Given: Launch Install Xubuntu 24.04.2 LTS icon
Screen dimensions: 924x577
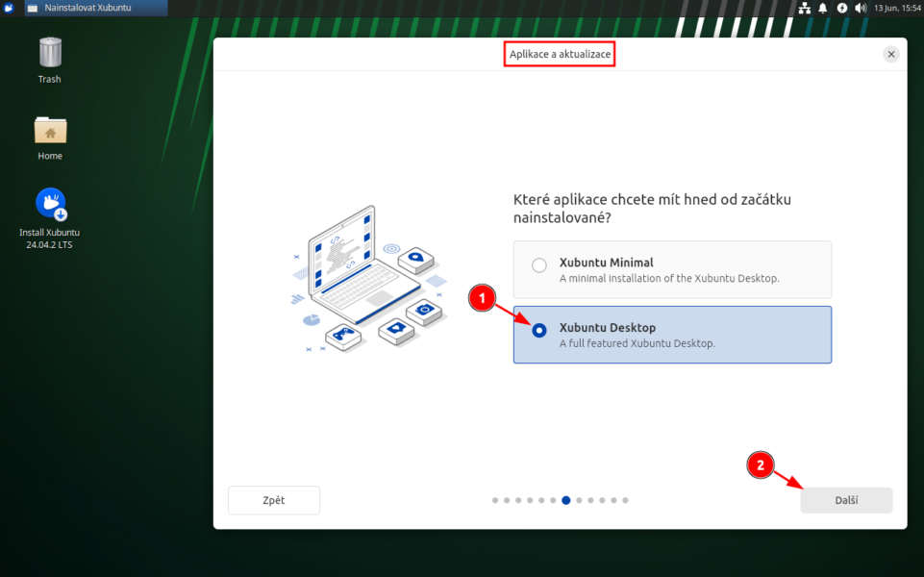Looking at the screenshot, I should pyautogui.click(x=49, y=218).
